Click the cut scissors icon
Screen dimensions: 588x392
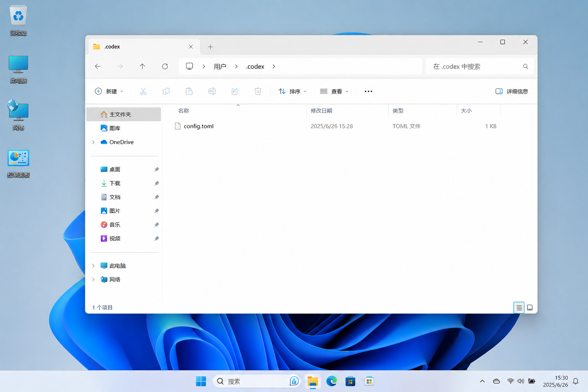pos(143,91)
